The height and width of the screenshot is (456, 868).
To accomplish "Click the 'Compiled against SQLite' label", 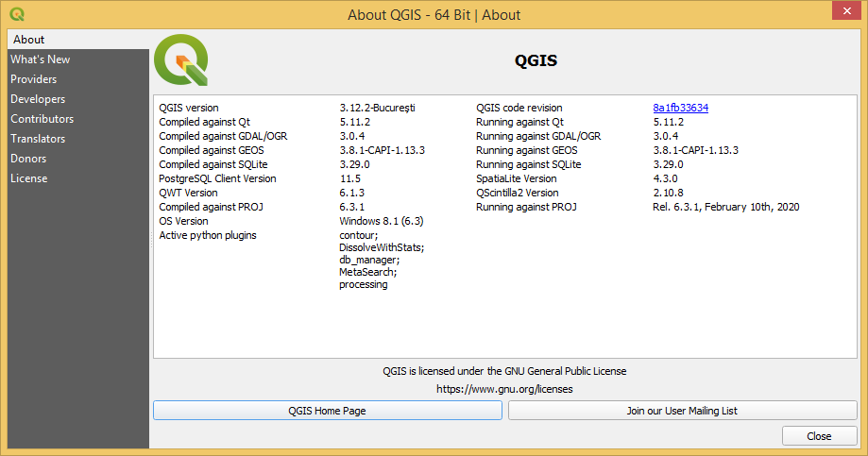I will coord(213,165).
